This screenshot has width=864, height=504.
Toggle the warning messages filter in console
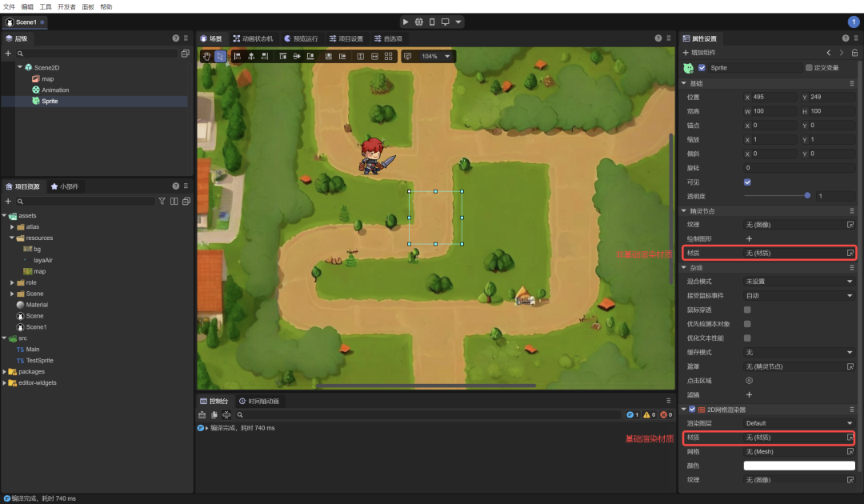(x=650, y=414)
